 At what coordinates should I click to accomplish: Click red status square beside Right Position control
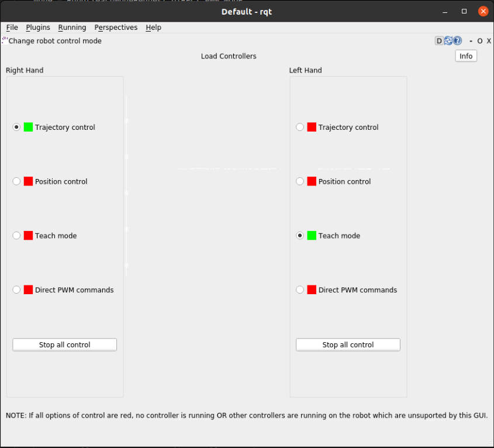29,181
